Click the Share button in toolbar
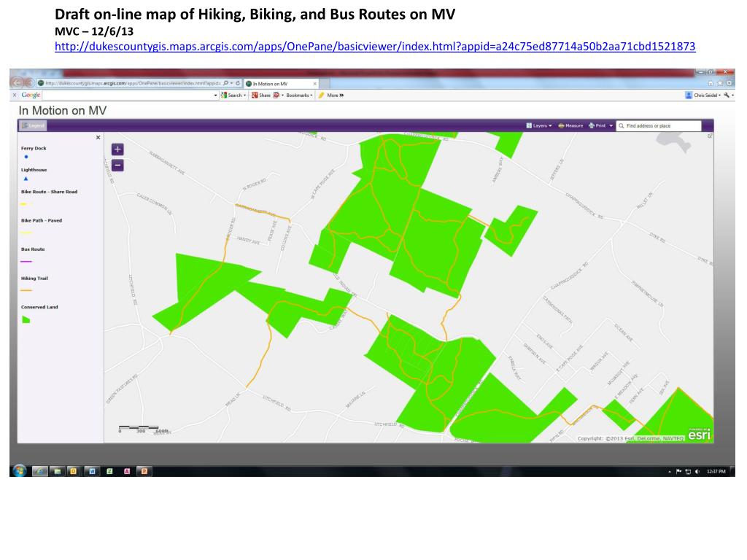The height and width of the screenshot is (560, 747). coord(261,96)
